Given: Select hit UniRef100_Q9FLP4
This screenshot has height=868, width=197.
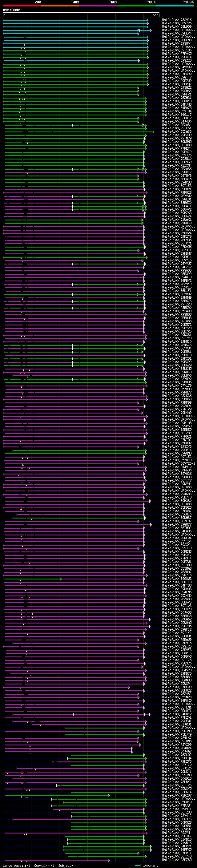Looking at the screenshot, I should click(177, 33).
